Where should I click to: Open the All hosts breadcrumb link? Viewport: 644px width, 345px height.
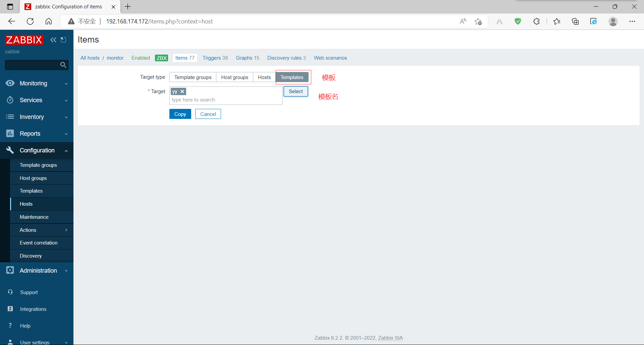click(90, 58)
